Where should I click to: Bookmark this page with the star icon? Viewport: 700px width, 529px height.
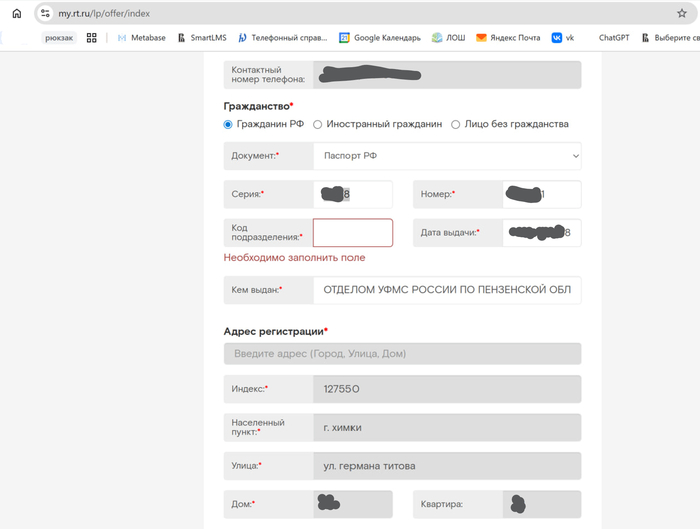click(681, 13)
